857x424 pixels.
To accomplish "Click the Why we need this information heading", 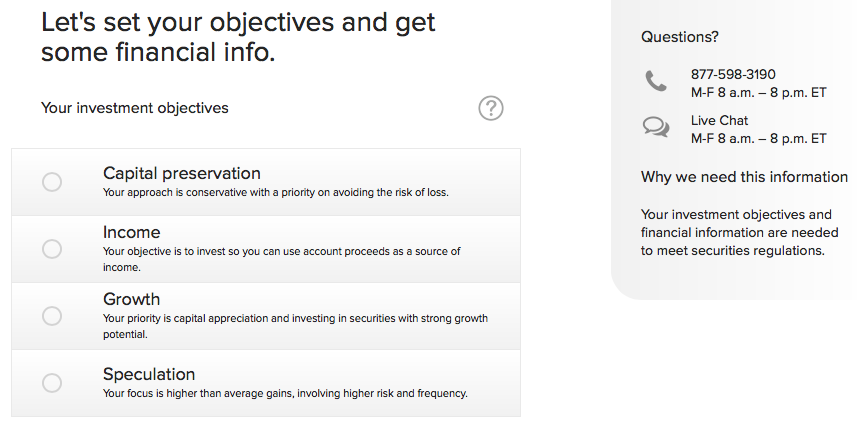I will (743, 177).
